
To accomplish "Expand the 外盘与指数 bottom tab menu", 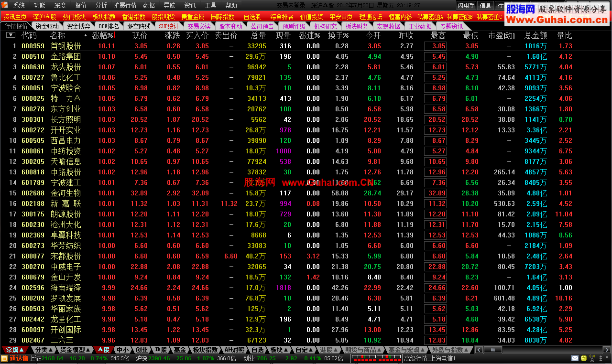I will pos(450,350).
